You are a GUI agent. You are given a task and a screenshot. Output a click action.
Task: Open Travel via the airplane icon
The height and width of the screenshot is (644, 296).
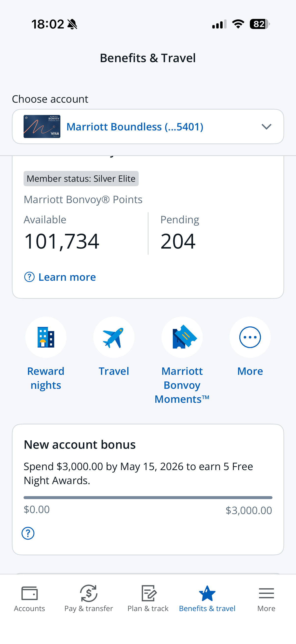point(114,337)
